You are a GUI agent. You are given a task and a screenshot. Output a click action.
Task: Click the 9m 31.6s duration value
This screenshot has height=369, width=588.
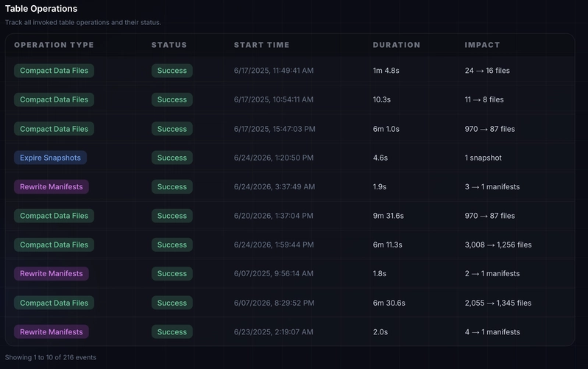[x=388, y=216]
